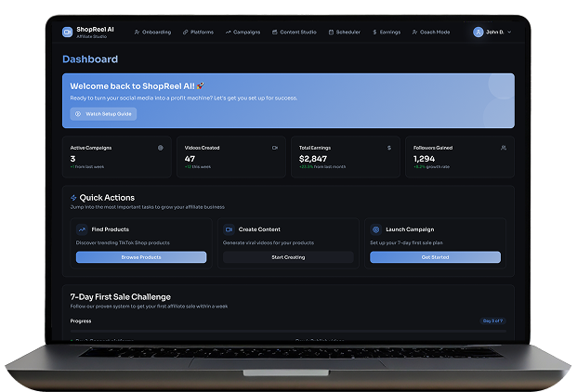Open Content Studio from the navigation bar
The image size is (577, 392).
coord(296,32)
